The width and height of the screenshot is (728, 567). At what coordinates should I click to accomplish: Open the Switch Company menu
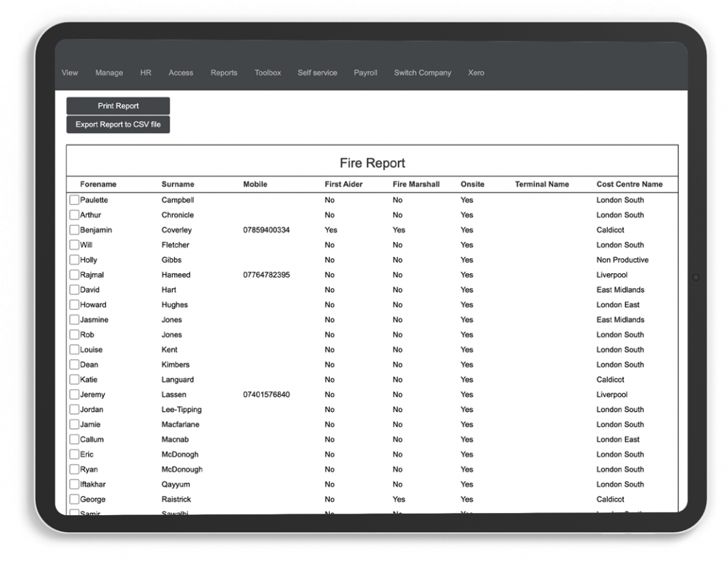click(x=422, y=73)
